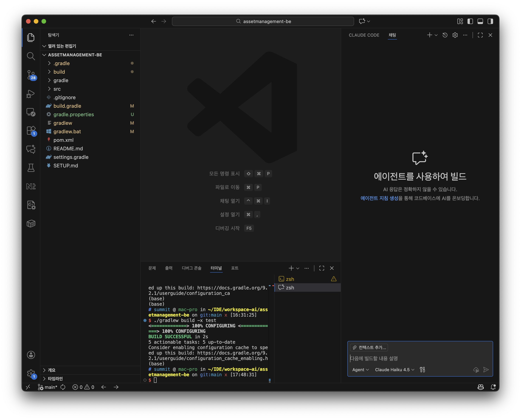The width and height of the screenshot is (521, 420).
Task: Open Run and Debug view
Action: coord(31,94)
